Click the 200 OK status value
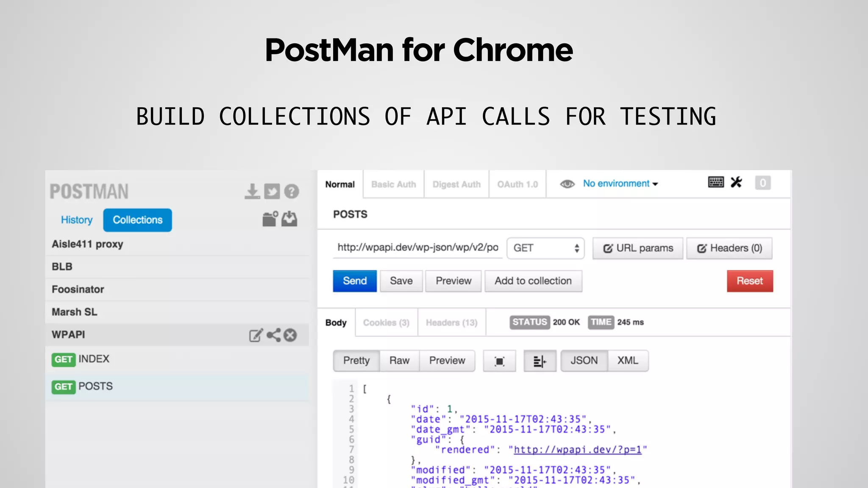The width and height of the screenshot is (868, 488). click(566, 322)
